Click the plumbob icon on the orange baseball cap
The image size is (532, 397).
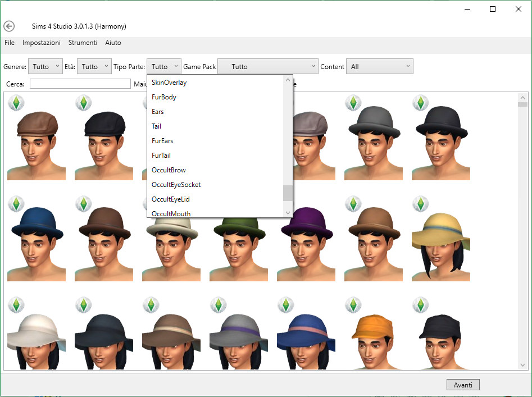click(353, 305)
